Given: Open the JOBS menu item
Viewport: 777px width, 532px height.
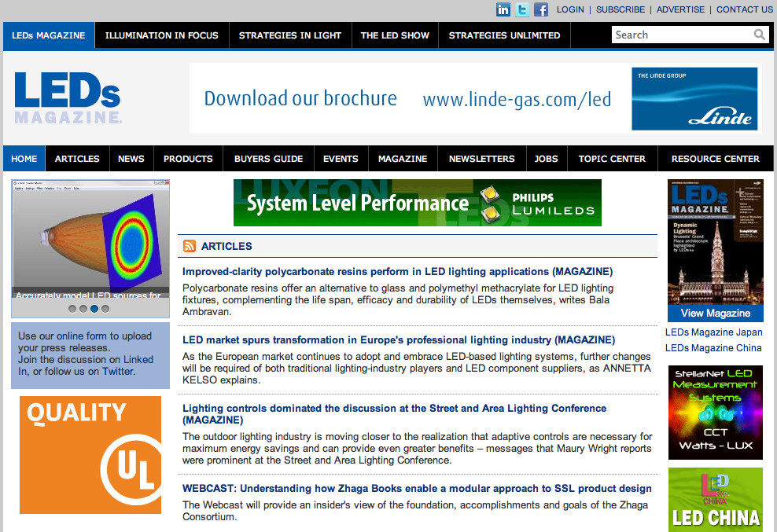Looking at the screenshot, I should coord(546,159).
